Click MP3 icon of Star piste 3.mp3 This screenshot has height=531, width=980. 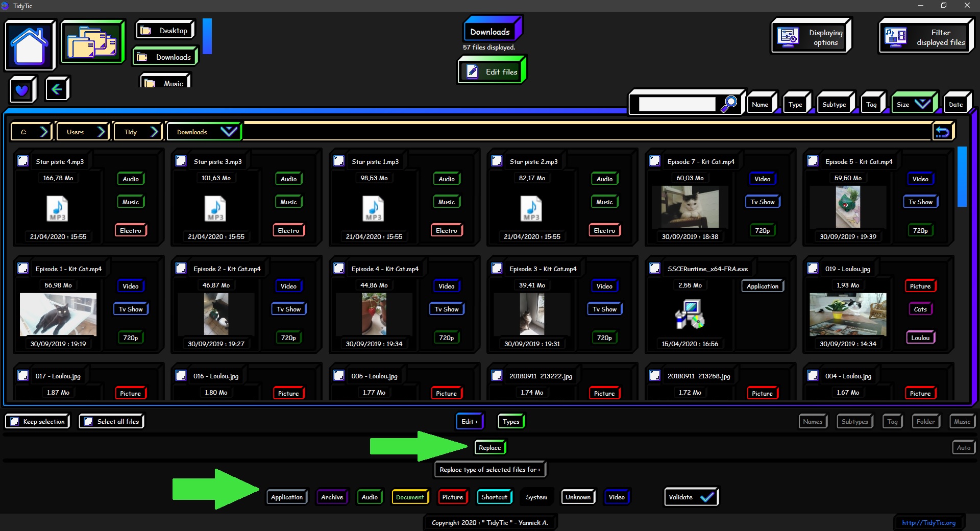coord(215,209)
